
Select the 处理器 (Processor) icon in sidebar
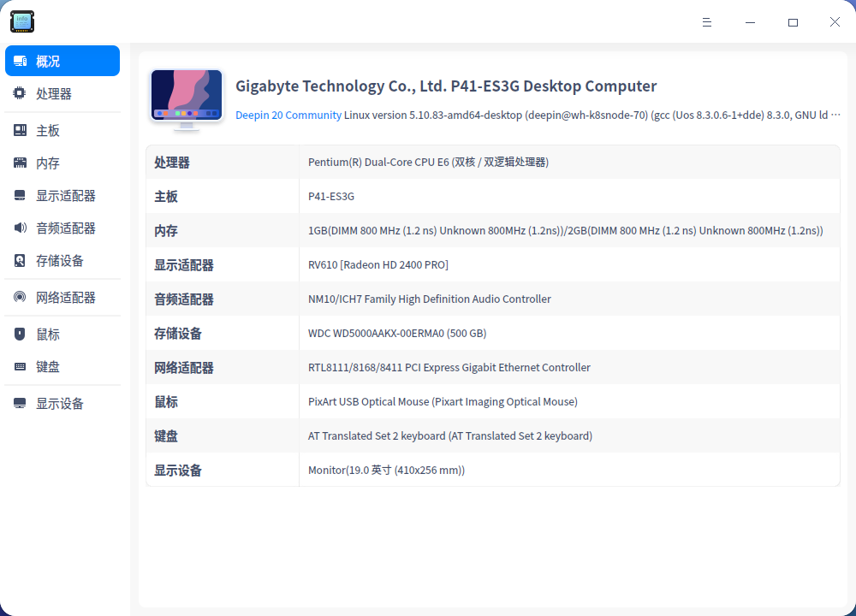tap(19, 93)
